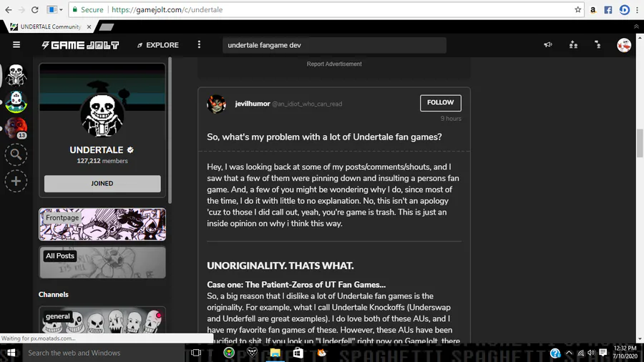Viewport: 644px width, 362px height.
Task: Open File Explorer from taskbar
Action: click(x=275, y=353)
